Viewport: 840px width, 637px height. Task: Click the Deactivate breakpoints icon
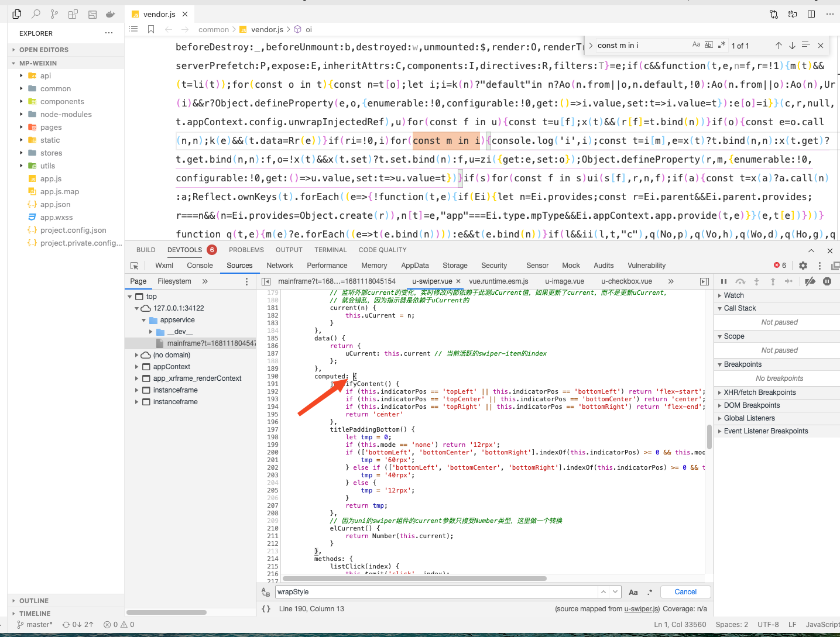click(811, 281)
